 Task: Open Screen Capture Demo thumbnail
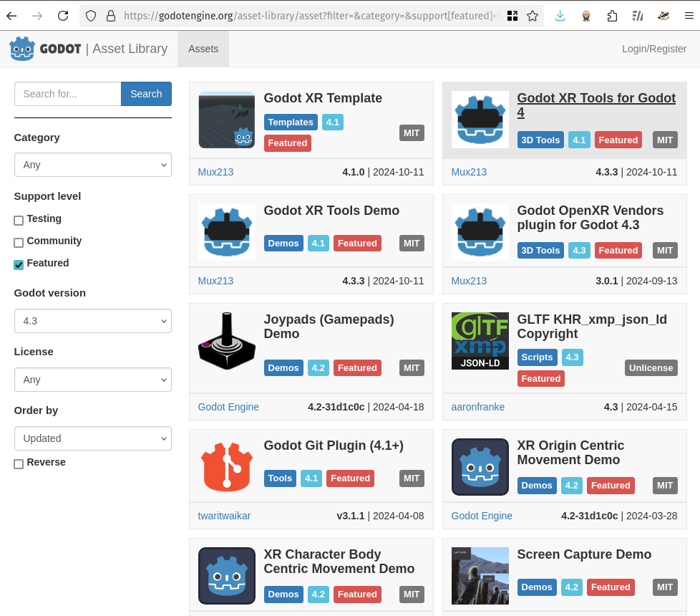tap(480, 576)
